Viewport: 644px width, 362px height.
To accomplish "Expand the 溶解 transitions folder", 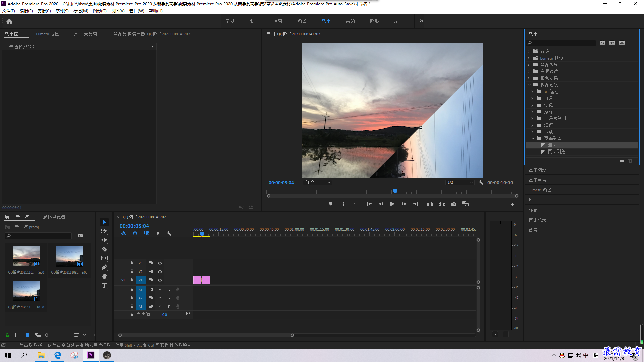I will [x=532, y=125].
